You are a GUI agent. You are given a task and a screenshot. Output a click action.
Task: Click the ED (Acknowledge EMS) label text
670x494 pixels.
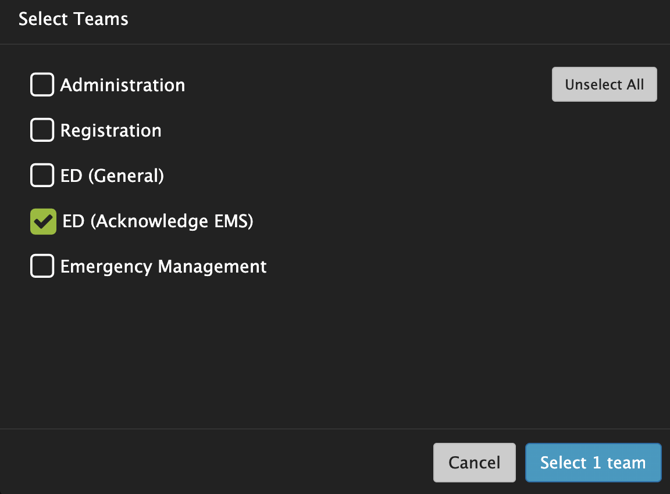point(157,221)
